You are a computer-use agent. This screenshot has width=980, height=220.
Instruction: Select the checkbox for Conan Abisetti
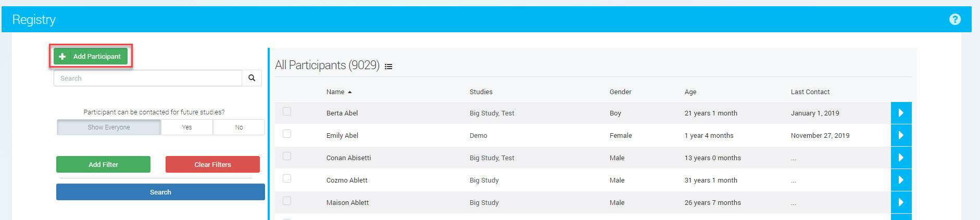tap(287, 156)
